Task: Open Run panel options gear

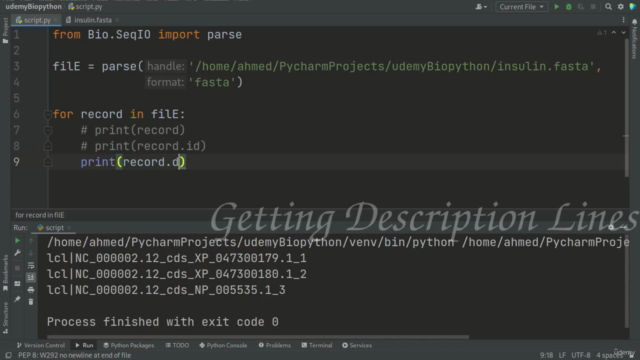Action: 611,227
